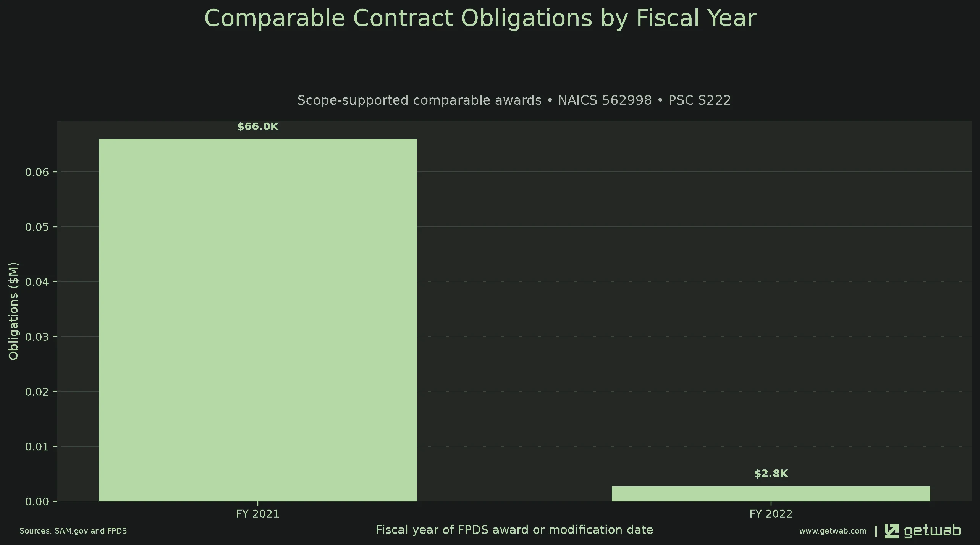Click the 0.03 y-axis tick label
The height and width of the screenshot is (545, 980).
pyautogui.click(x=37, y=337)
